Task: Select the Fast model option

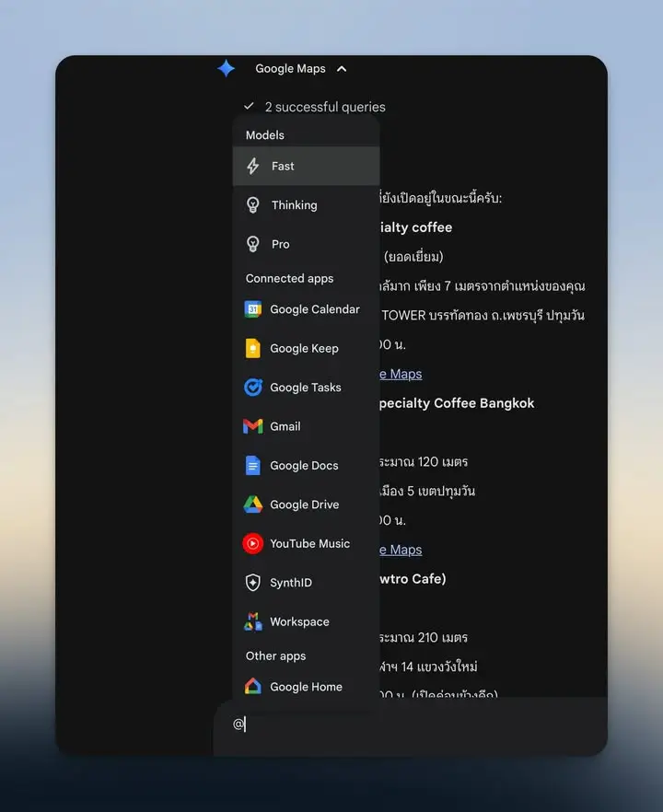Action: pyautogui.click(x=306, y=167)
